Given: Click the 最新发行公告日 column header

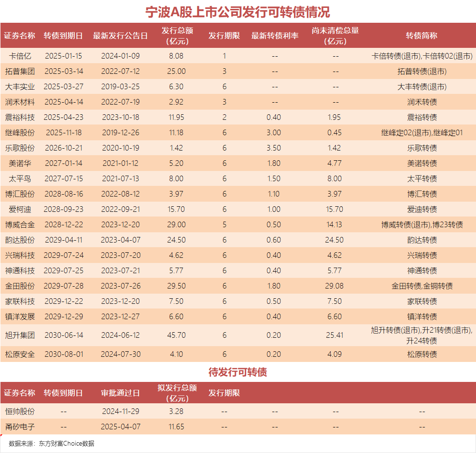Looking at the screenshot, I should click(120, 35).
